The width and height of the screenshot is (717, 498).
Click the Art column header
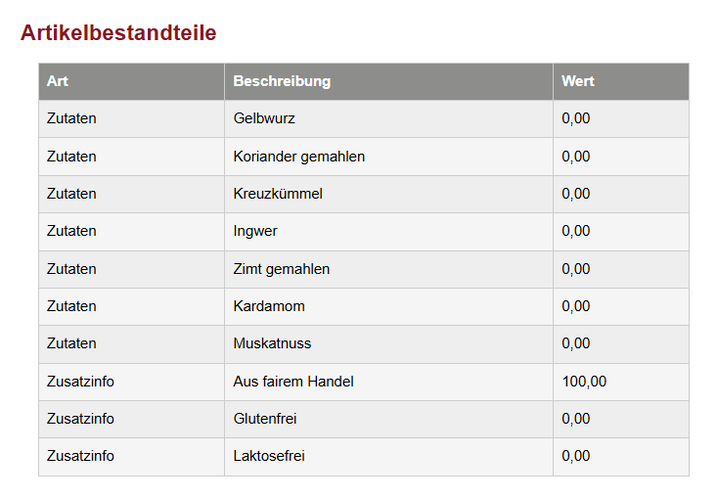click(x=57, y=81)
